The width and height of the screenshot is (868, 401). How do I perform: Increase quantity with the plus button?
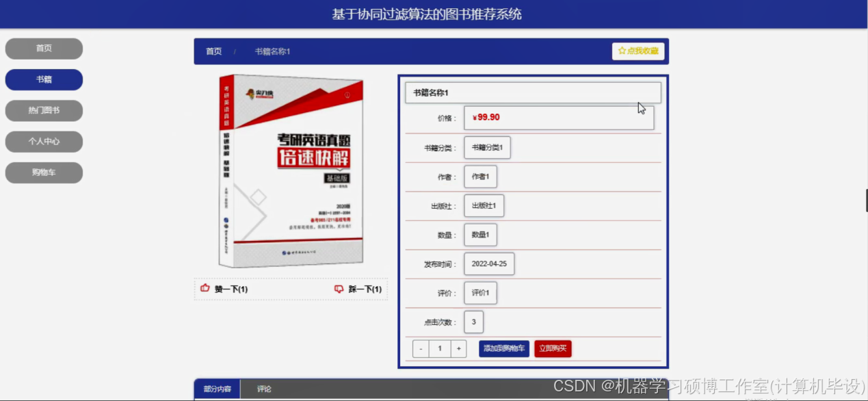458,348
